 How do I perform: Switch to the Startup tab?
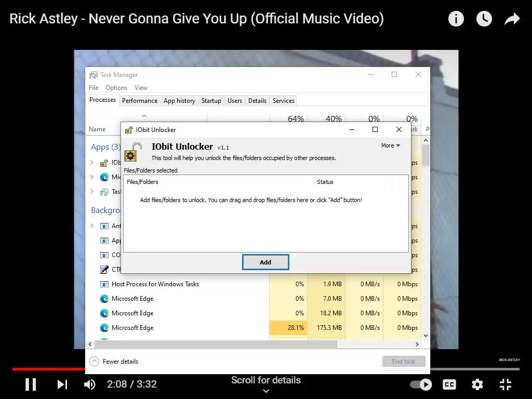(211, 101)
